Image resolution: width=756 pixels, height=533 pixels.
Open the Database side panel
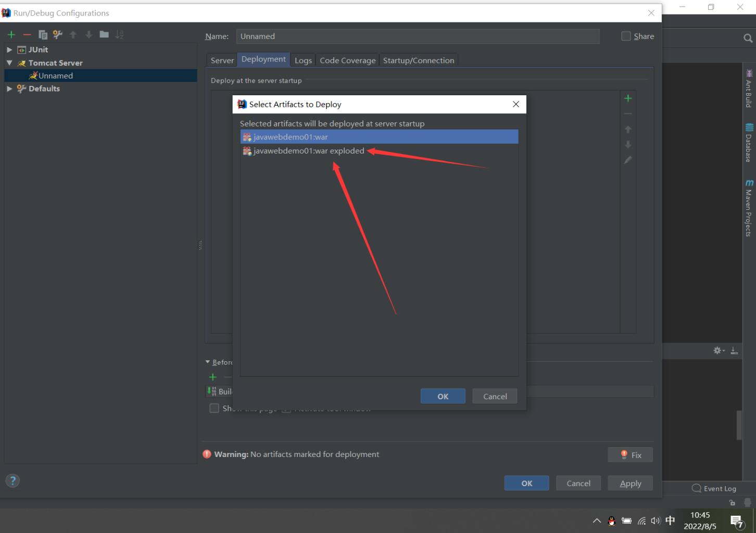pos(749,143)
